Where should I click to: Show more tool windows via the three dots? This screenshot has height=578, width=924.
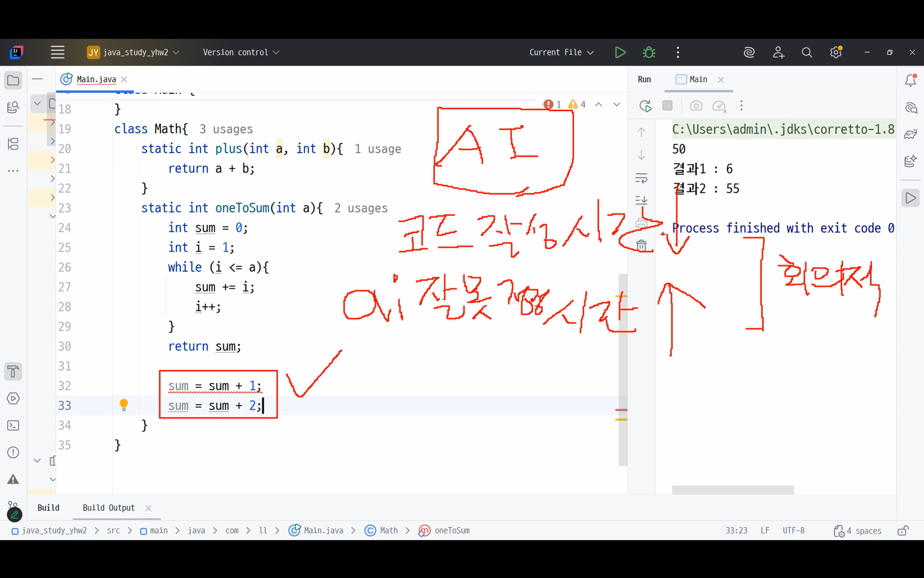pyautogui.click(x=13, y=171)
